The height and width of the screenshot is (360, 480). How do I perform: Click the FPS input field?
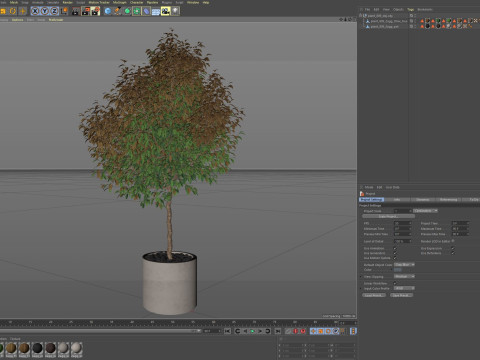[403, 223]
